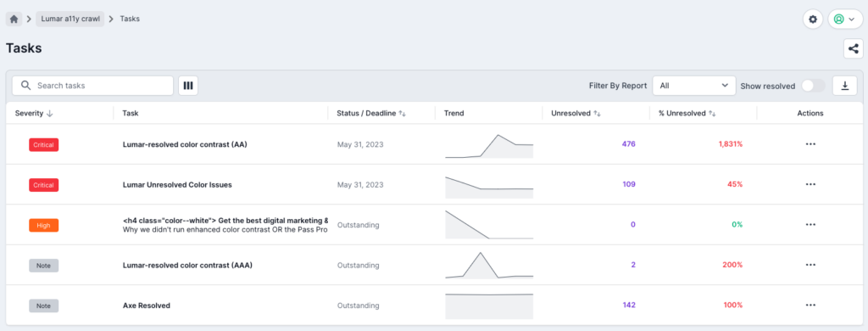868x331 pixels.
Task: Click Outstanding status for Axe Resolved
Action: tap(359, 306)
